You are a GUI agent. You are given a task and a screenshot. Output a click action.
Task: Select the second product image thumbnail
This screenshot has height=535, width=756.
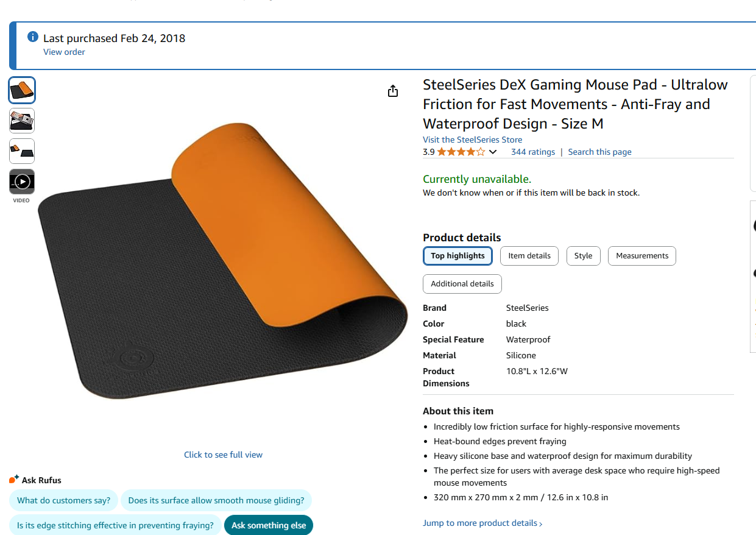click(22, 121)
